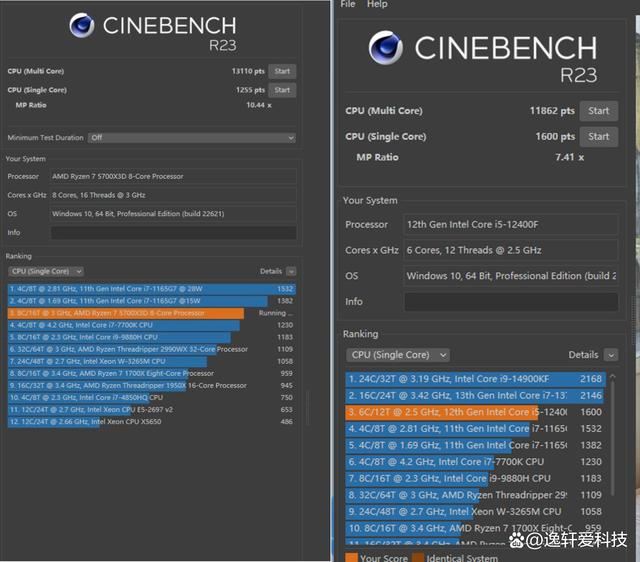Open the File menu
This screenshot has width=640, height=562.
click(x=348, y=5)
